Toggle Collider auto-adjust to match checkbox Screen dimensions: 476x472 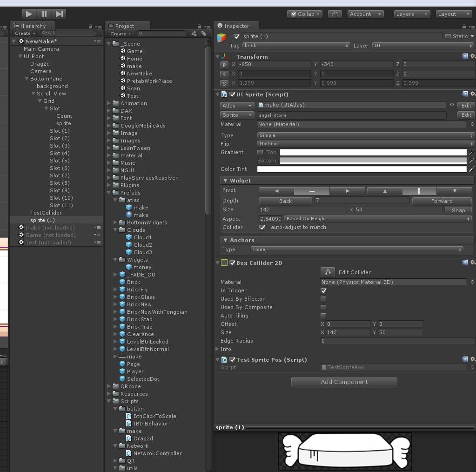pyautogui.click(x=262, y=227)
